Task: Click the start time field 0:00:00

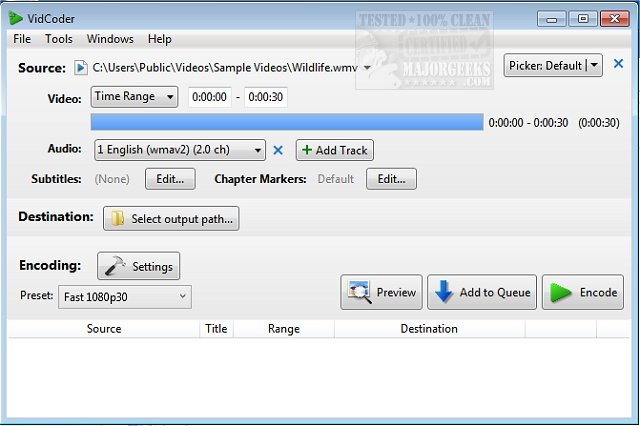Action: pyautogui.click(x=209, y=97)
